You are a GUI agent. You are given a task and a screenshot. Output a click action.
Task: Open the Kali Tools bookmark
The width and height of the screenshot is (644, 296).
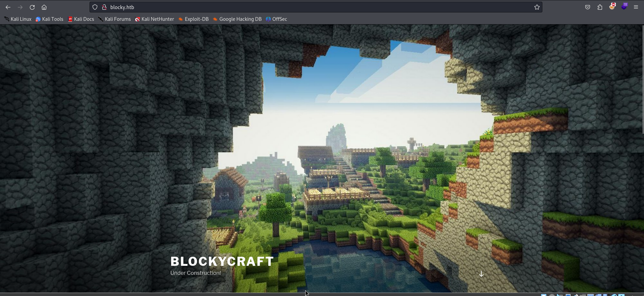point(50,19)
